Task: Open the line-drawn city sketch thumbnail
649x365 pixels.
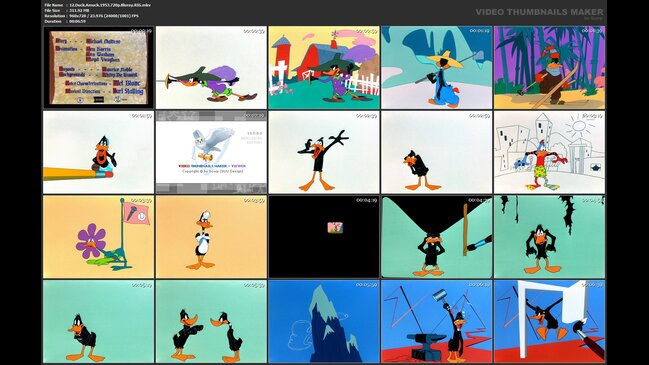Action: pyautogui.click(x=549, y=152)
